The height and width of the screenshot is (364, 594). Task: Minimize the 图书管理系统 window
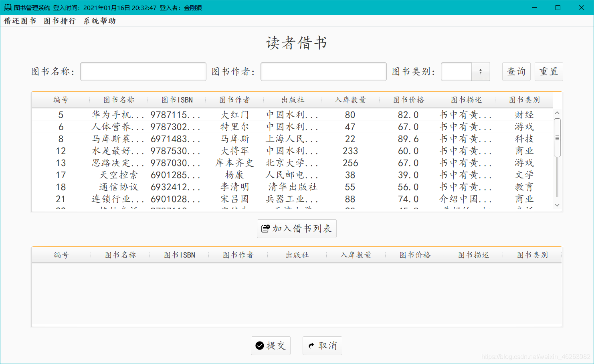point(534,8)
